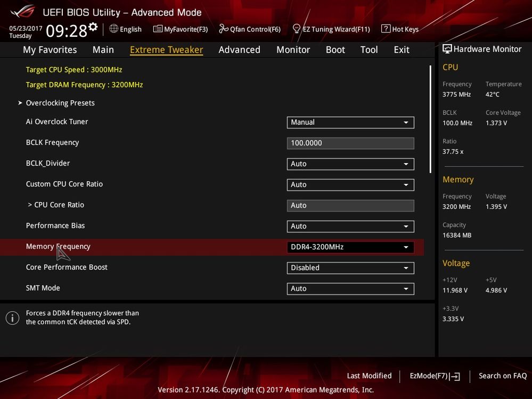Click the Hot Keys question mark icon
The height and width of the screenshot is (399, 532).
(x=386, y=29)
